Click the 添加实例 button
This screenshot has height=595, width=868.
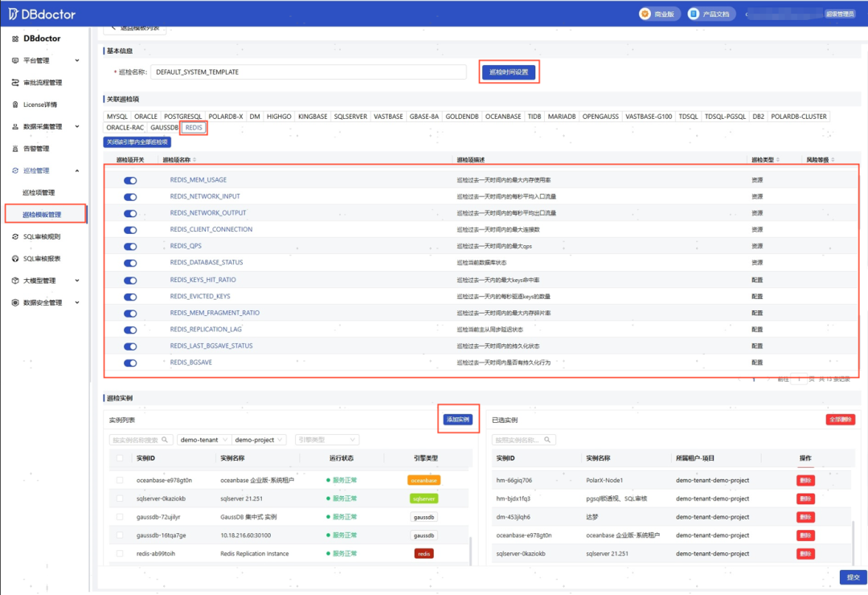tap(458, 420)
